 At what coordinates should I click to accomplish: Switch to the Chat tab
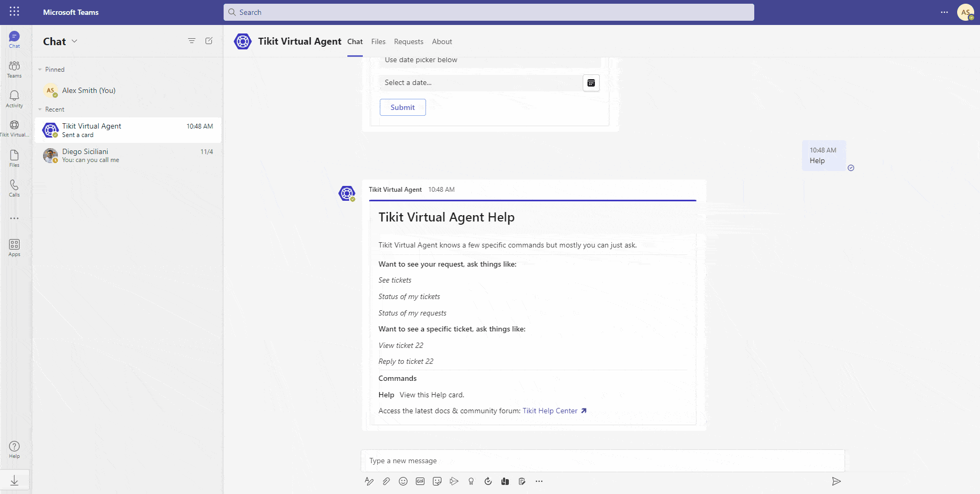point(355,41)
